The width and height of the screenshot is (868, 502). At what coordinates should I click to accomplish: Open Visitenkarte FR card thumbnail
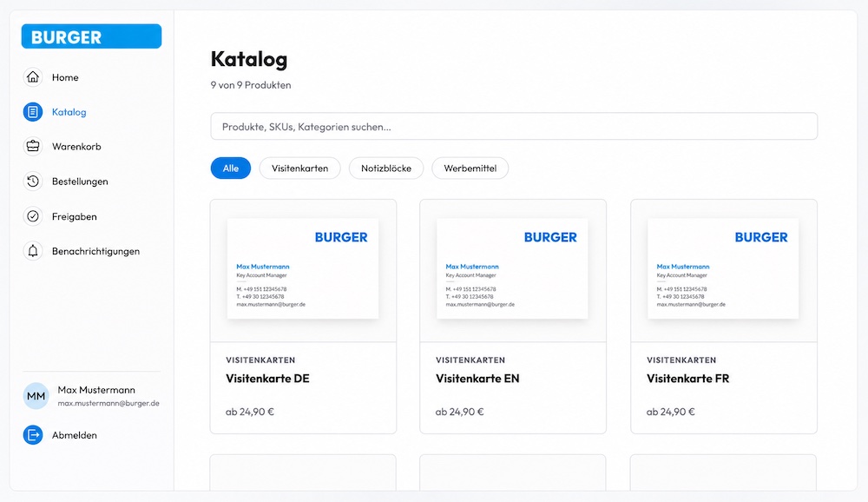click(723, 268)
